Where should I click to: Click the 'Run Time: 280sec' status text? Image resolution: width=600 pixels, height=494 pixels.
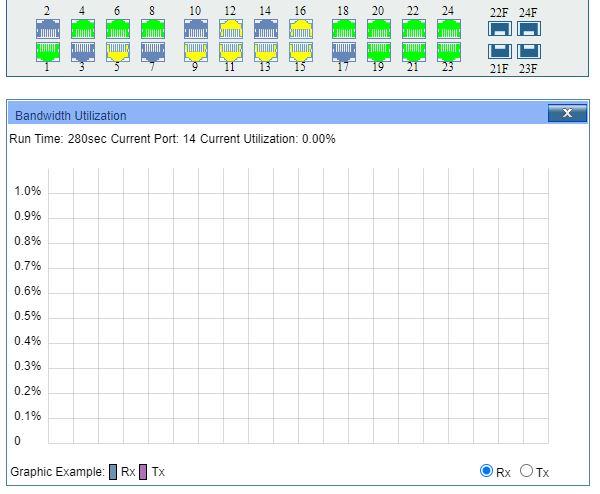click(x=58, y=139)
